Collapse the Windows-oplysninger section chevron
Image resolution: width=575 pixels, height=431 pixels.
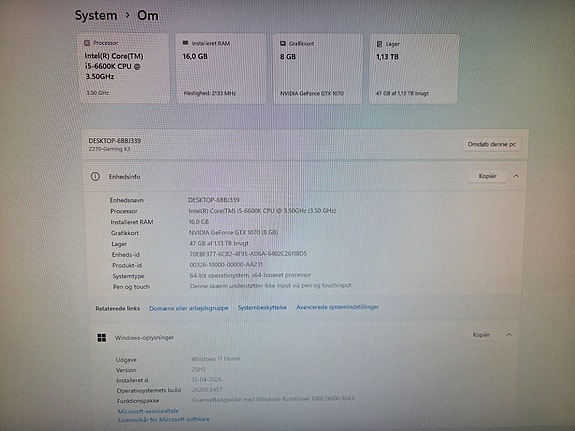tap(509, 335)
